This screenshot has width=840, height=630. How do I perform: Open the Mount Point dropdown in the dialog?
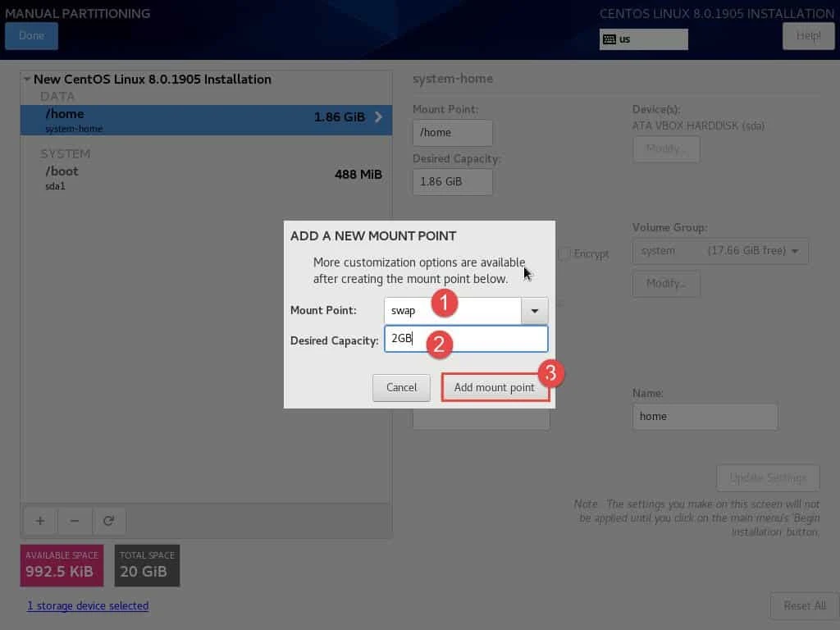point(534,310)
